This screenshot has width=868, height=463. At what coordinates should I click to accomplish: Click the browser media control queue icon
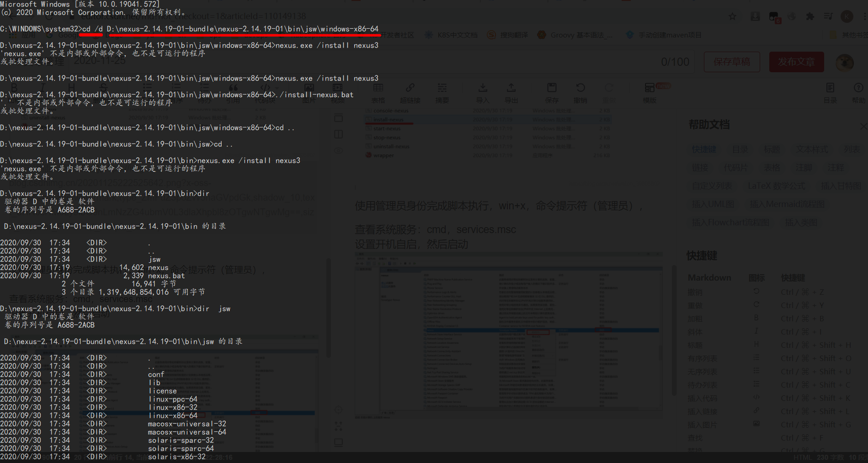tap(828, 16)
